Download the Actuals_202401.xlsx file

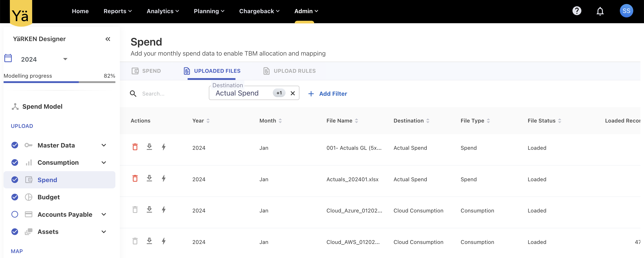pos(149,178)
